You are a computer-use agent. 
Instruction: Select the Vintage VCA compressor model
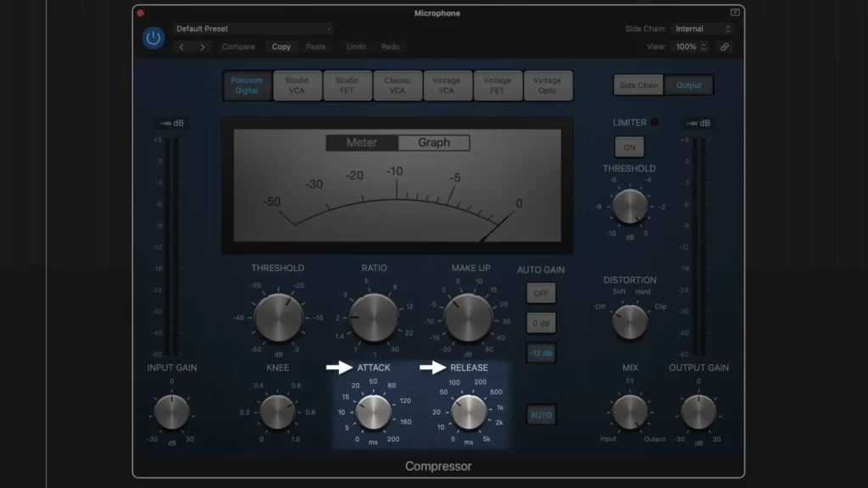448,86
